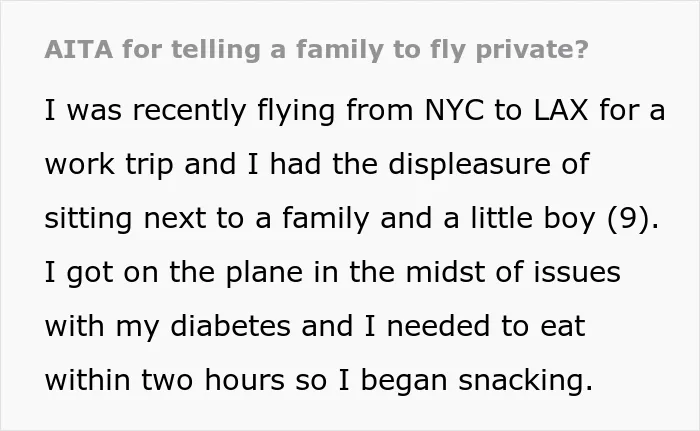Click the word "midst" in the paragraph
This screenshot has height=431, width=700.
tap(445, 272)
